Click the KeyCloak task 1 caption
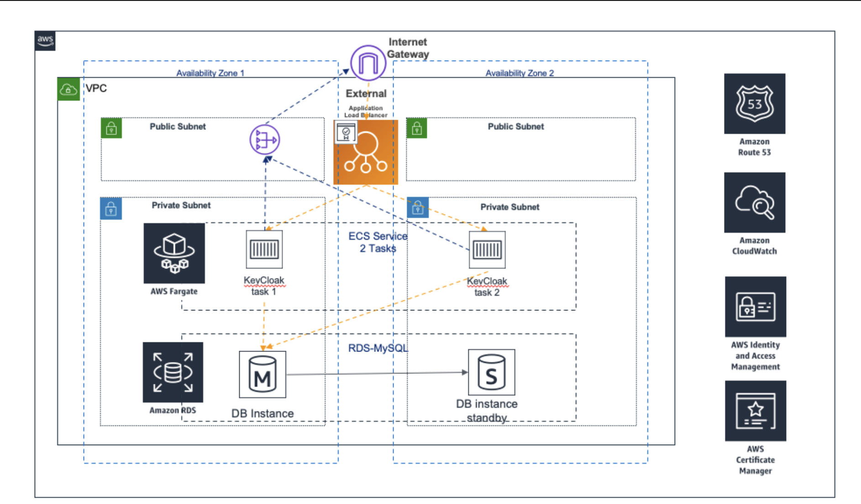Image resolution: width=861 pixels, height=504 pixels. pos(264,286)
